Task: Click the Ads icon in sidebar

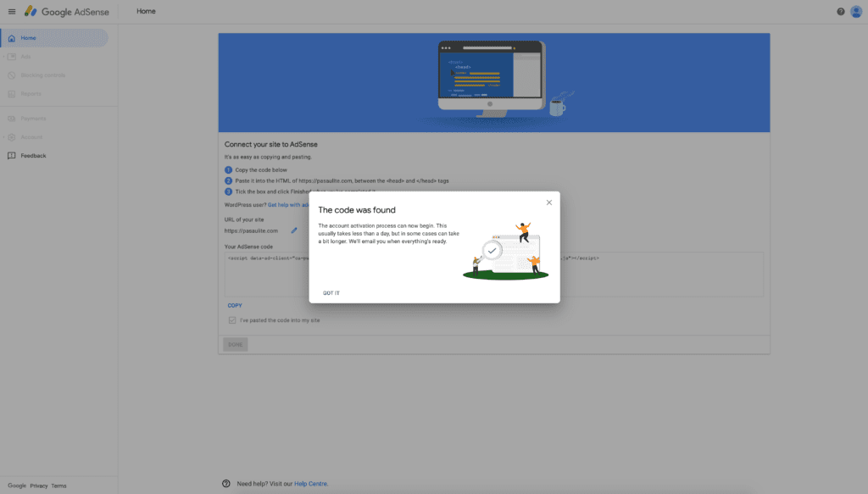Action: coord(12,57)
